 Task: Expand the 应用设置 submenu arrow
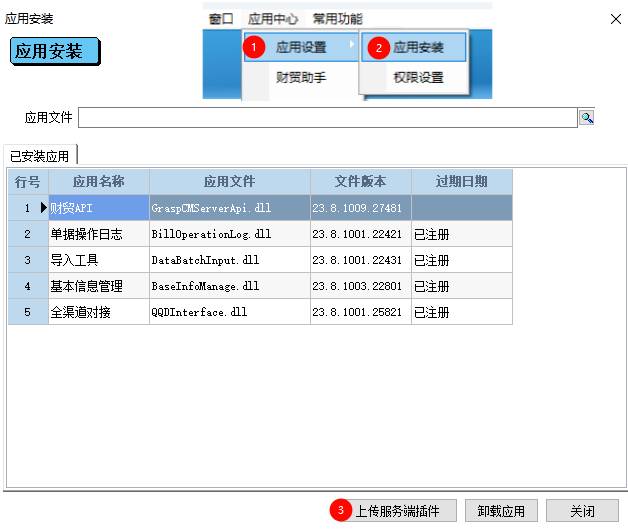pos(351,44)
